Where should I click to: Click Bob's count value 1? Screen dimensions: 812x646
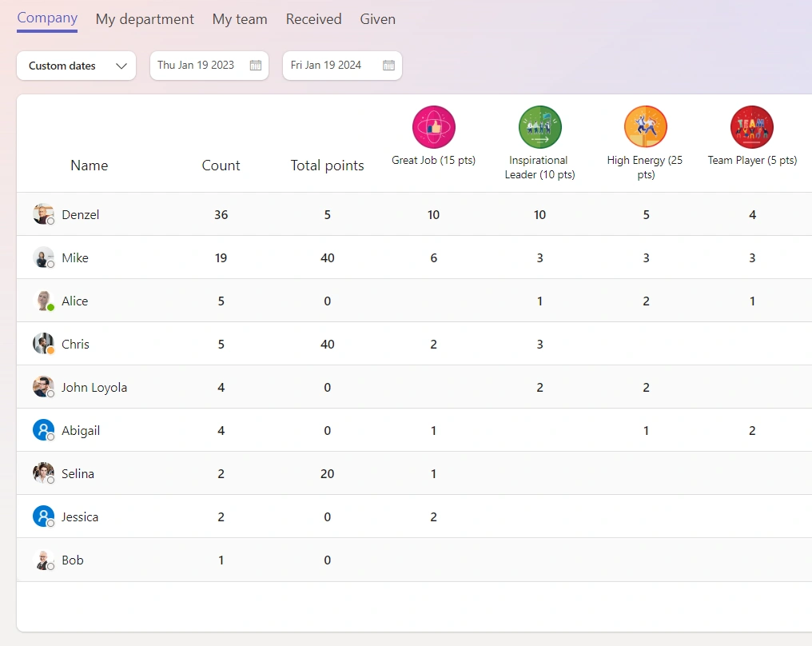pyautogui.click(x=221, y=560)
